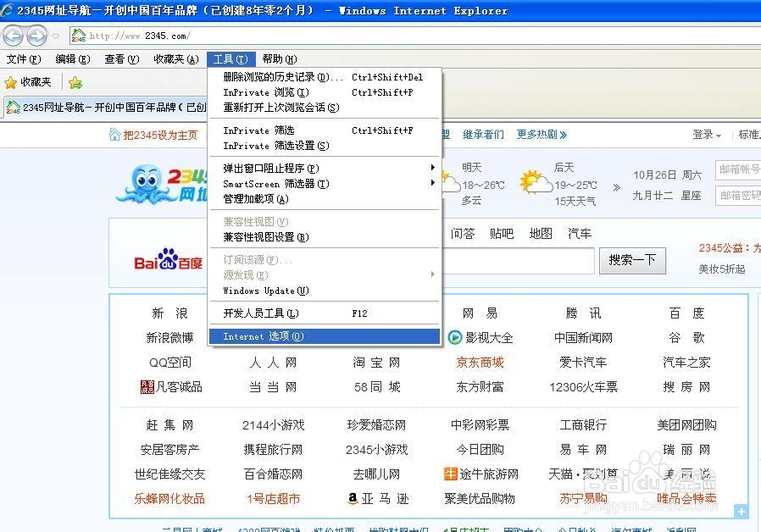Screen dimensions: 761x532
Task: Click 美妆5折起 link
Action: pyautogui.click(x=722, y=269)
